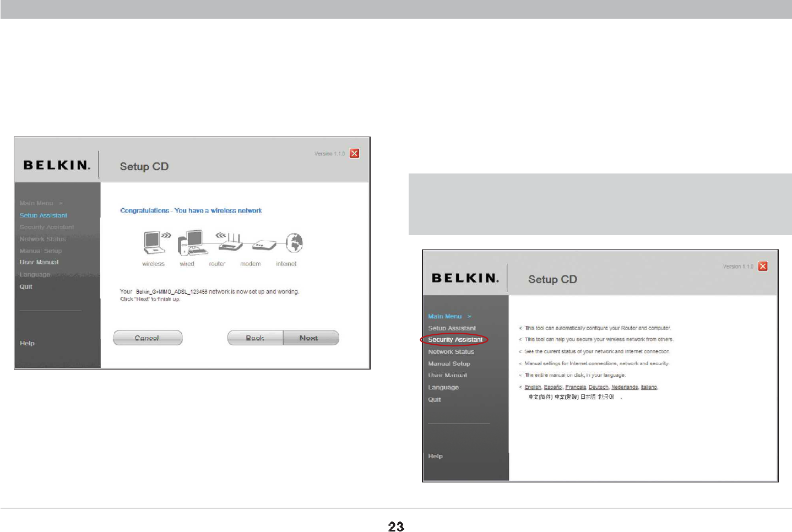The image size is (792, 532).
Task: Click Quit in right window sidebar
Action: click(x=435, y=399)
